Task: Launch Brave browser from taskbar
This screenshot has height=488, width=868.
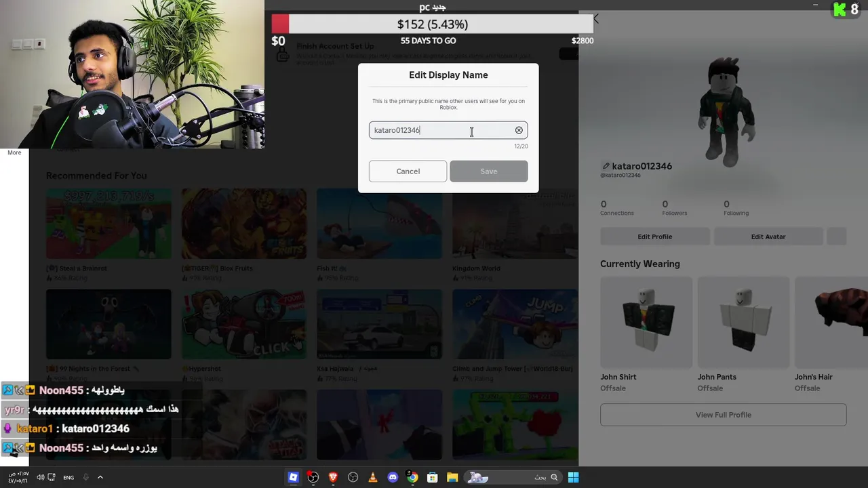Action: click(333, 477)
